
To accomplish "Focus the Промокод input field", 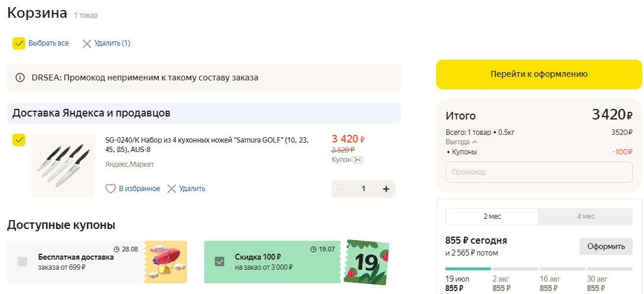I will pyautogui.click(x=539, y=172).
